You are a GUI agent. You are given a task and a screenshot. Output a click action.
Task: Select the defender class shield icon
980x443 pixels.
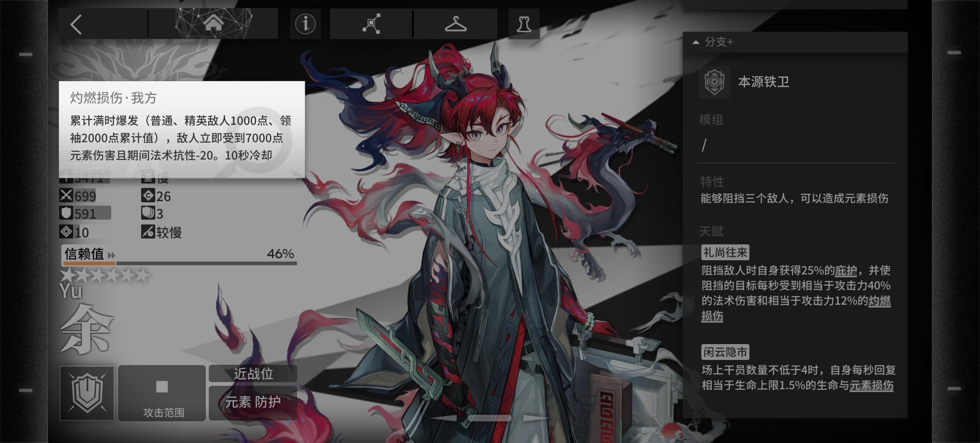[87, 393]
